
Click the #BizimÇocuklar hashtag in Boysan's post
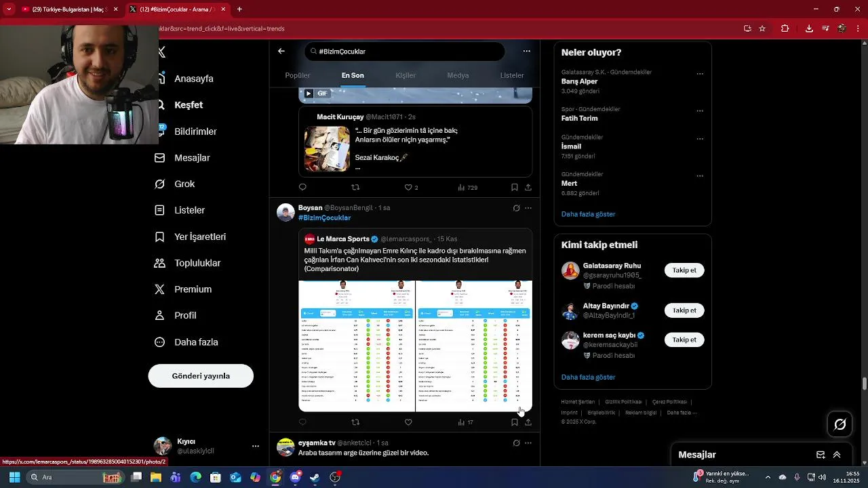[324, 218]
